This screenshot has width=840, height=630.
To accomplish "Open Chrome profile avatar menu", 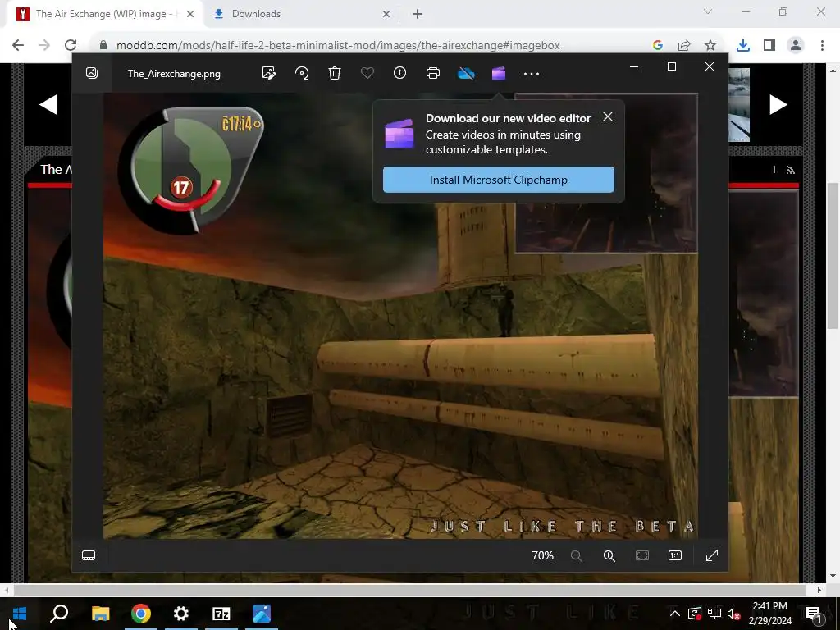I will (796, 46).
